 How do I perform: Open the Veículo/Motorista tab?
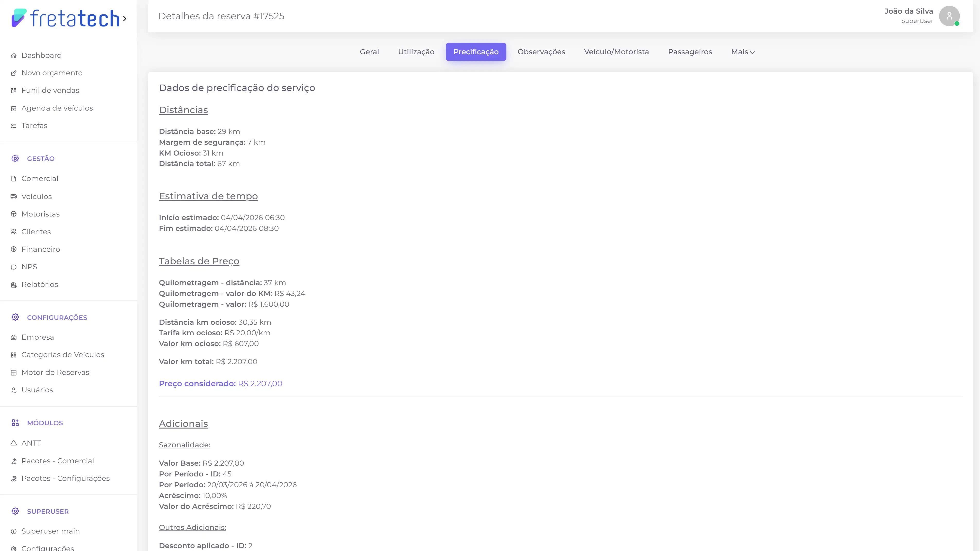click(617, 52)
